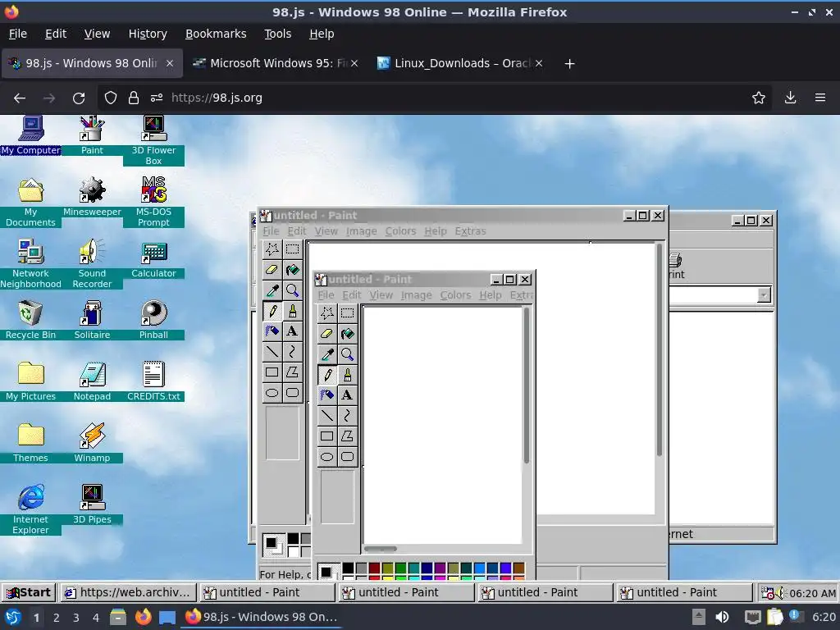Select rectangular Select tool in front Paint window
The height and width of the screenshot is (630, 840).
click(x=347, y=313)
